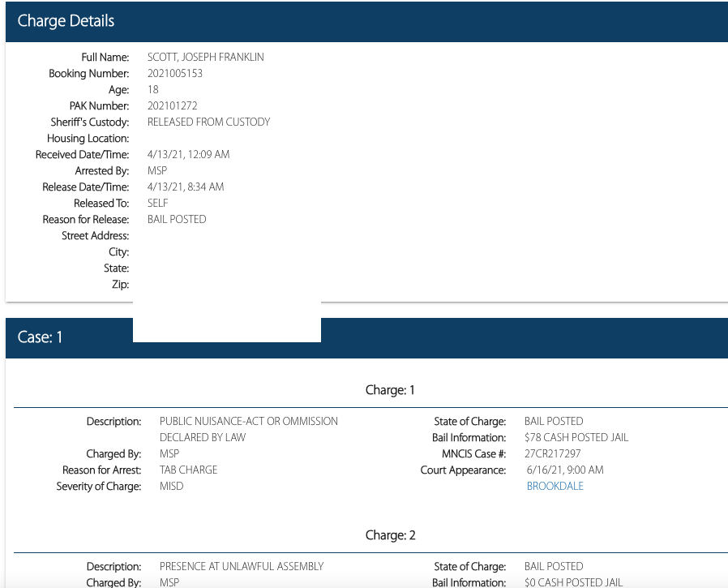
Task: Click the MISD severity of charge value
Action: click(x=171, y=486)
